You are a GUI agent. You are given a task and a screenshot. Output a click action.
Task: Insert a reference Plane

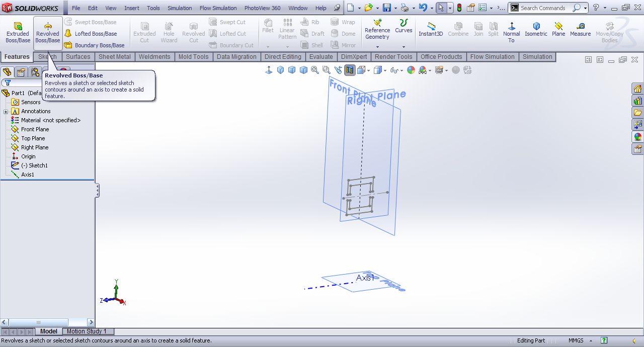coord(558,30)
